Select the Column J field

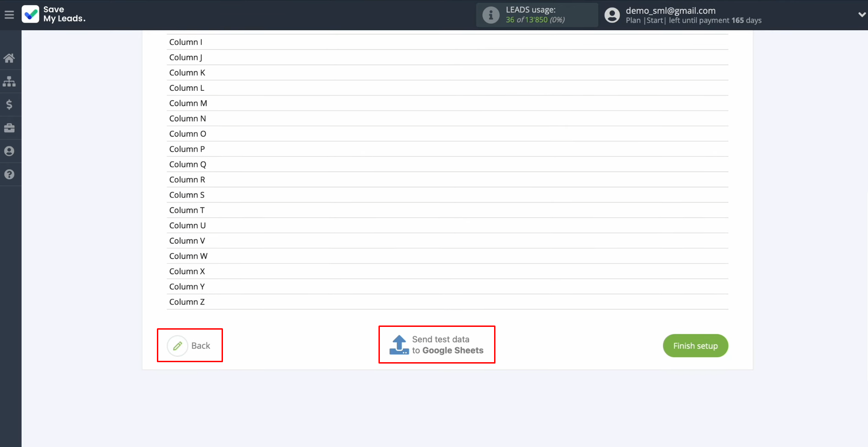click(448, 57)
